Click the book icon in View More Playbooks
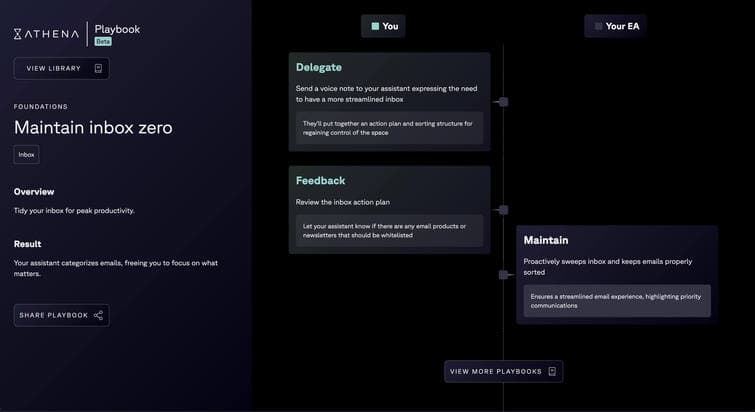 (552, 372)
